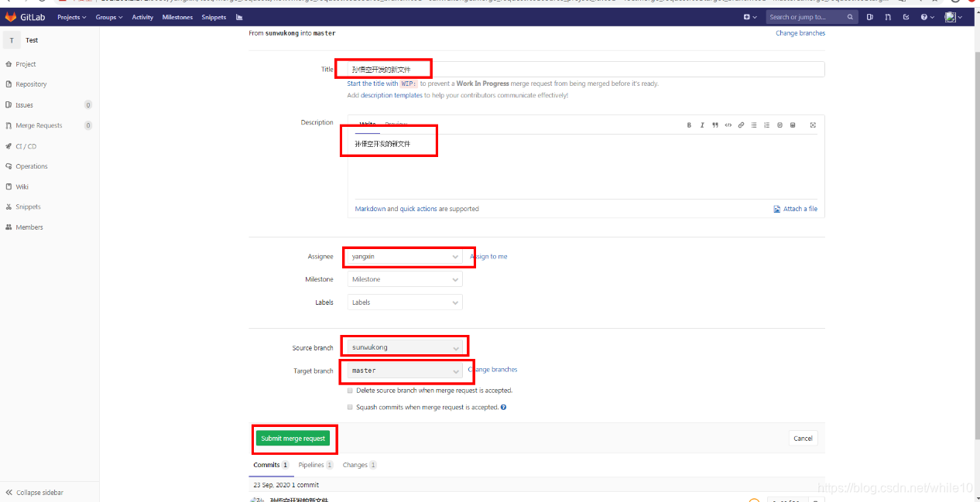980x502 pixels.
Task: Click the Merge Requests icon in sidebar
Action: (9, 125)
